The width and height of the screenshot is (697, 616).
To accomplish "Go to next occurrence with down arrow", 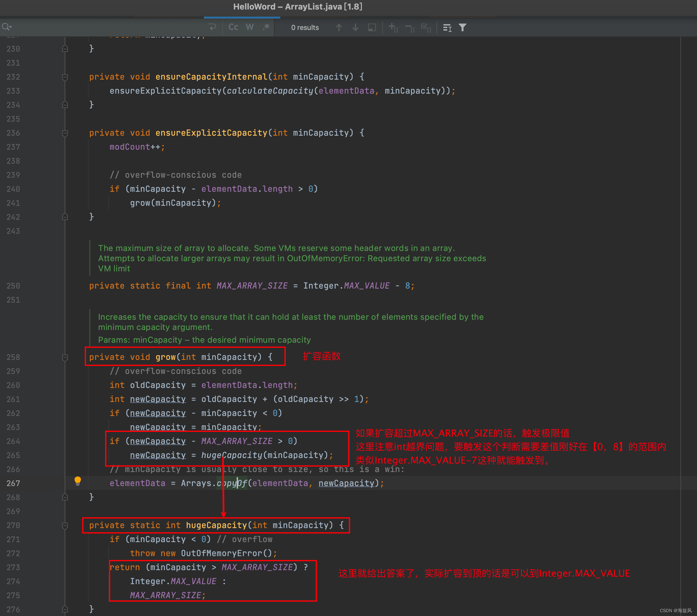I will coord(355,28).
